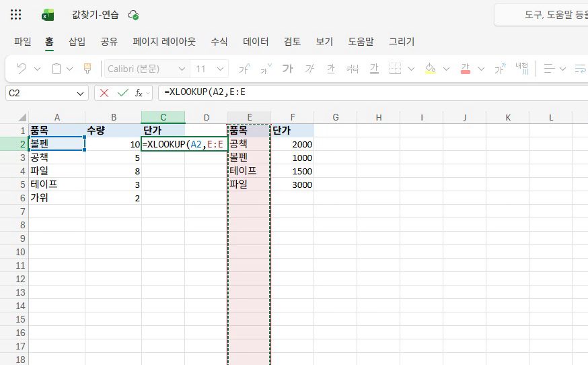Image resolution: width=588 pixels, height=365 pixels.
Task: Expand the Font Color dropdown arrow
Action: 482,69
